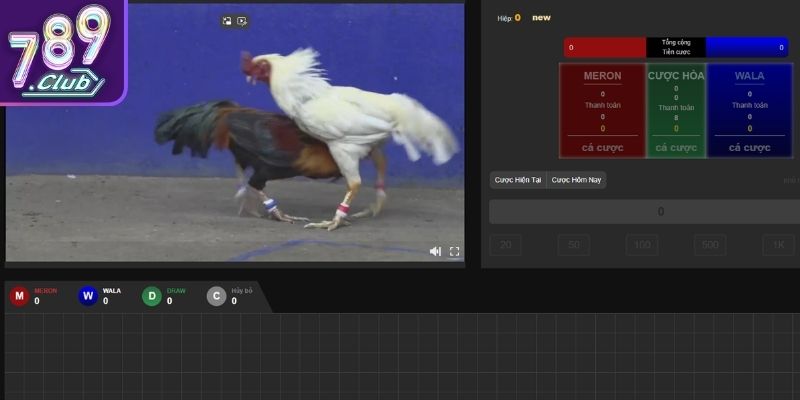
Task: Click the video play-mode icon at top of player
Action: click(x=242, y=20)
